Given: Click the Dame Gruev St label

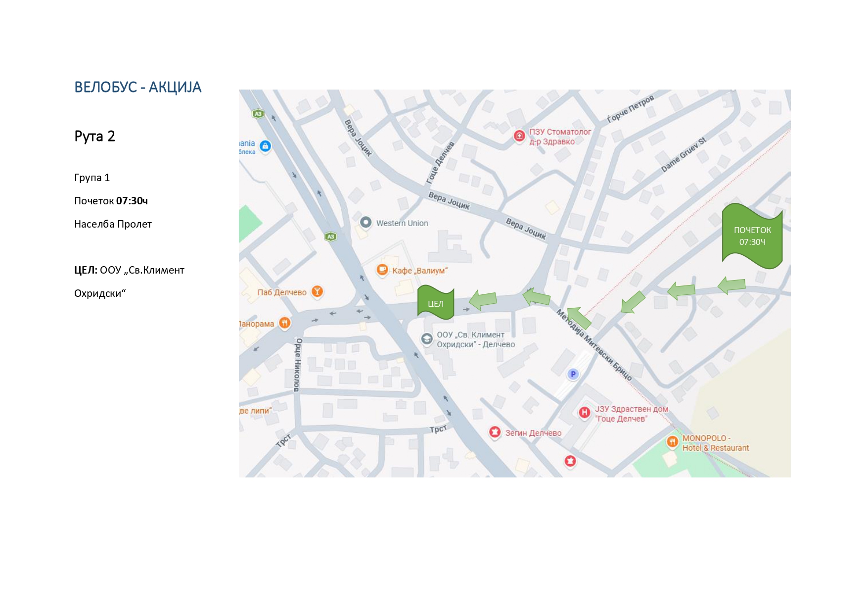Looking at the screenshot, I should [x=684, y=154].
